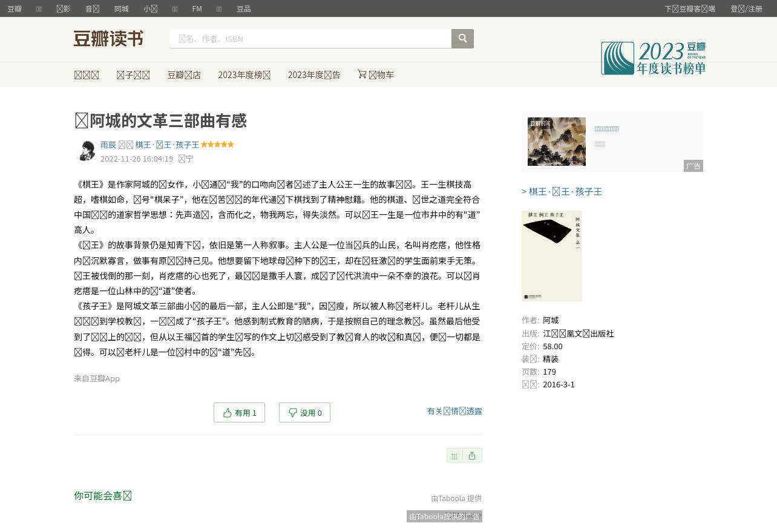
Task: Open the book link beside the reviewer name
Action: pyautogui.click(x=167, y=145)
